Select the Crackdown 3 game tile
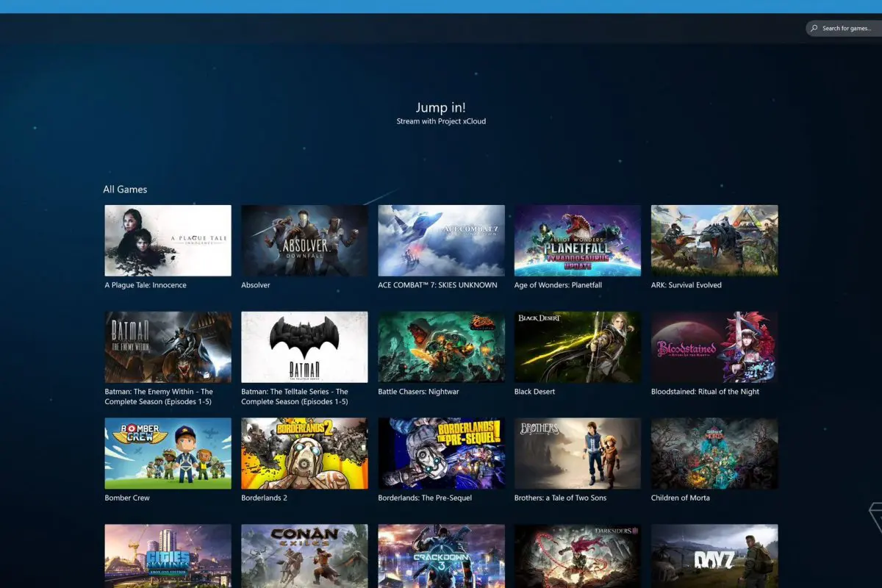 (441, 556)
